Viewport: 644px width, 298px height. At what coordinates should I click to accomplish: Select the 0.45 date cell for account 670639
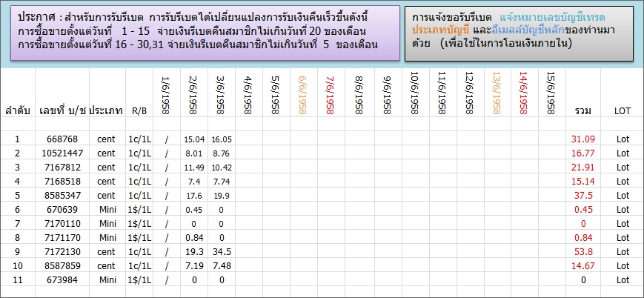pyautogui.click(x=194, y=210)
